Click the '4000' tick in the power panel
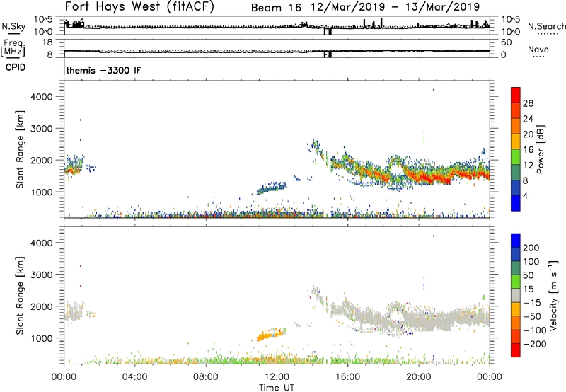 [x=42, y=97]
